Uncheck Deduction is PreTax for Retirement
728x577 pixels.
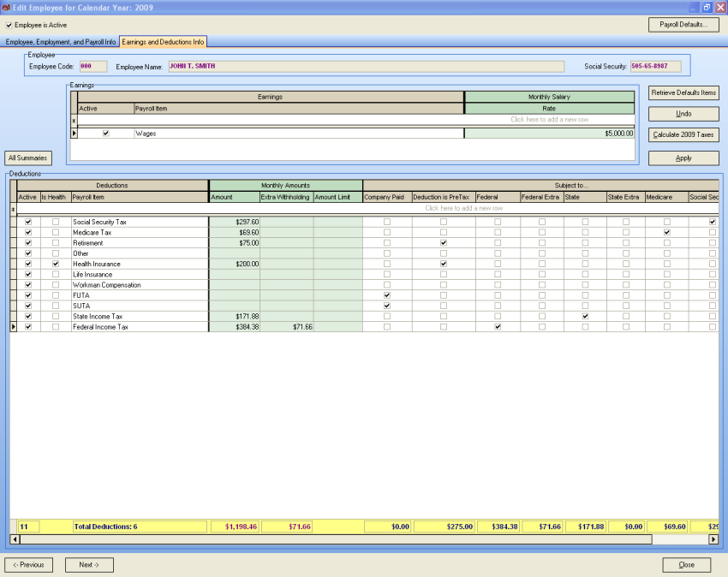point(444,243)
